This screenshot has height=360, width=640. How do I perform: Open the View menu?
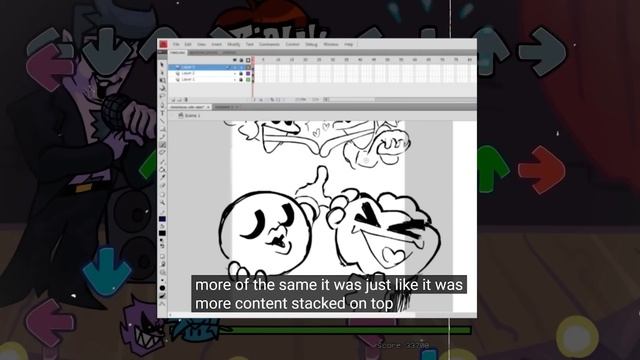coord(201,44)
